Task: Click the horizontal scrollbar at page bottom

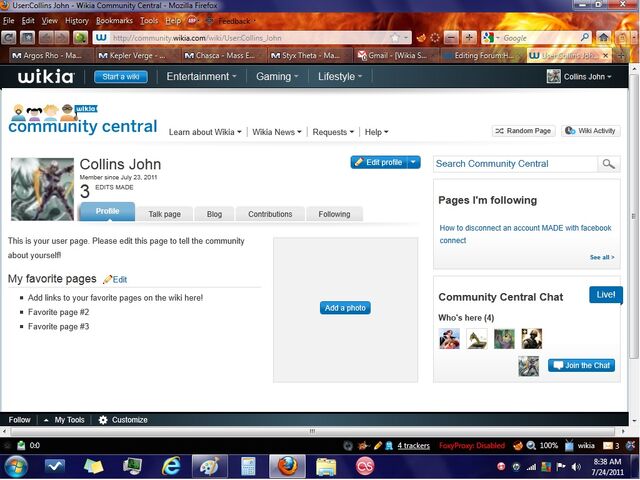Action: tap(312, 431)
